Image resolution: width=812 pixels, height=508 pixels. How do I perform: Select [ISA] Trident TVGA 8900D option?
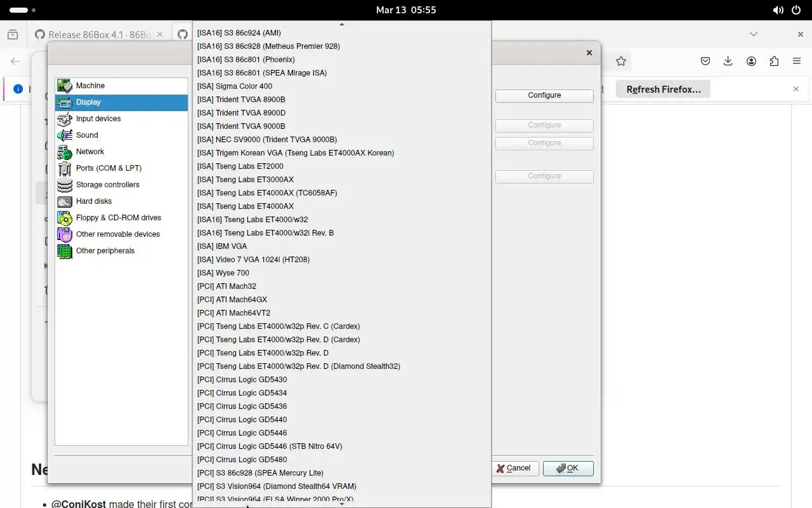pos(342,113)
